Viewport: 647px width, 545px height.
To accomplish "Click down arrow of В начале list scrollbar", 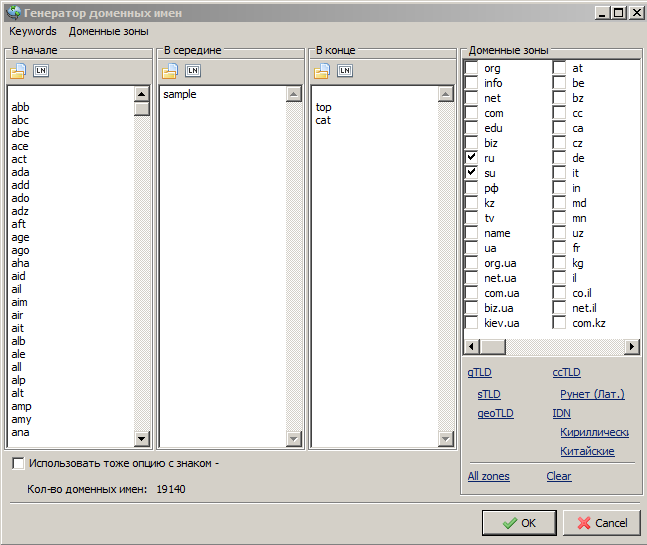I will pyautogui.click(x=142, y=439).
